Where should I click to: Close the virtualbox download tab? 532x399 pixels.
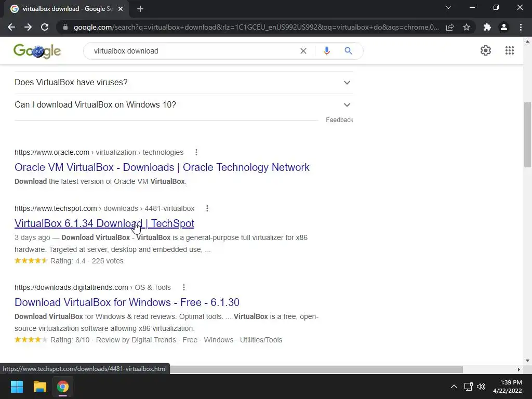click(x=121, y=9)
